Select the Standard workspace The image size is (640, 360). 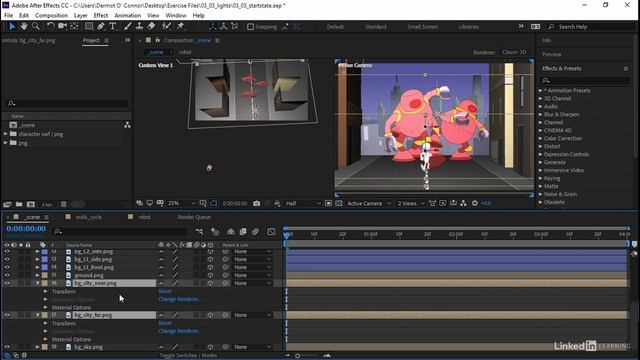(x=376, y=27)
